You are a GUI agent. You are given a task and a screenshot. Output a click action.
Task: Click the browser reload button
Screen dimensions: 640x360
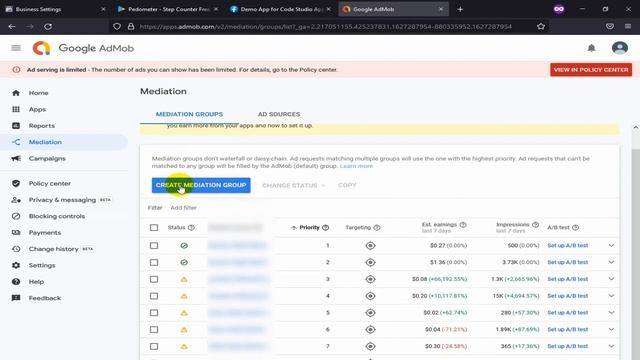click(x=48, y=27)
